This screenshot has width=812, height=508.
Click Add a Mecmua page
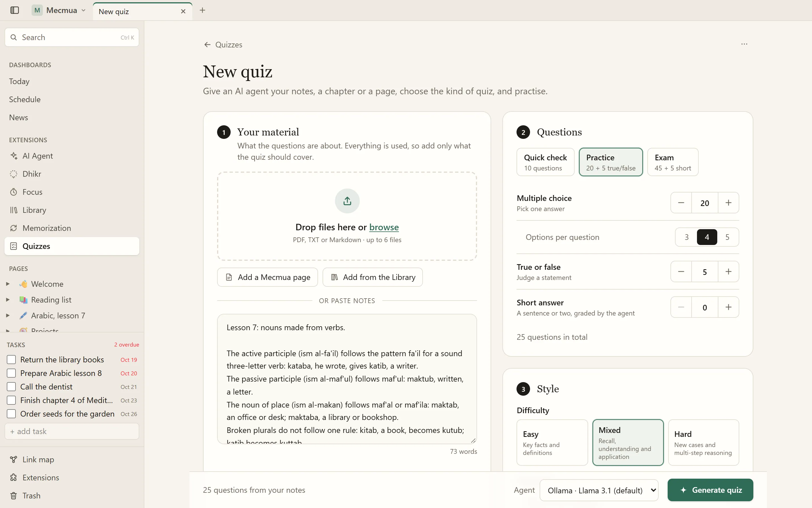tap(267, 277)
